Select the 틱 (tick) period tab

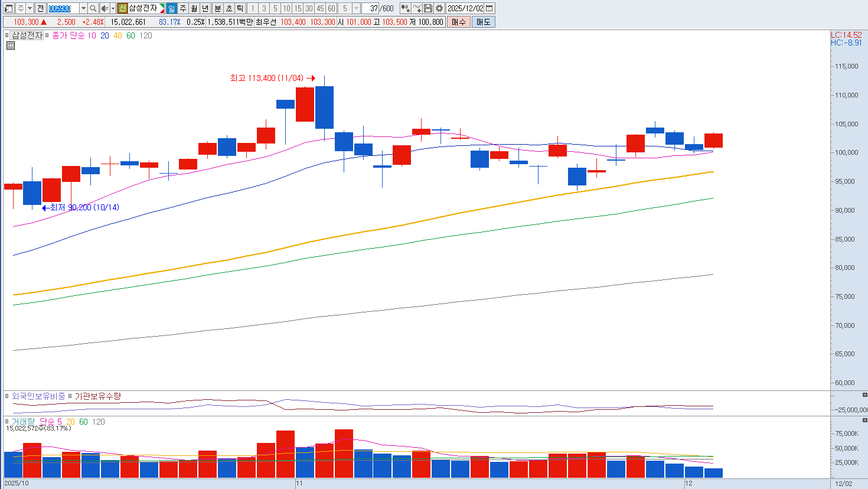(x=240, y=8)
